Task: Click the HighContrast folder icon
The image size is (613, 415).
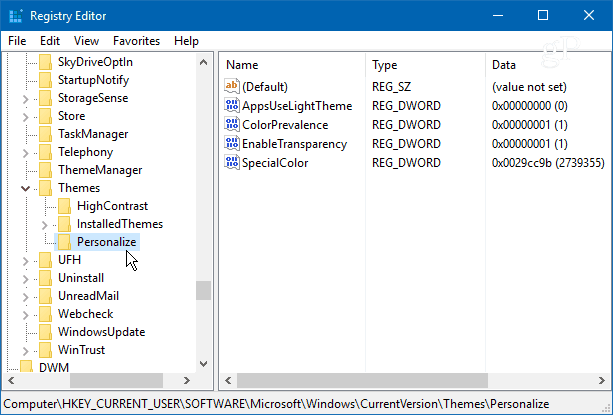Action: 64,206
